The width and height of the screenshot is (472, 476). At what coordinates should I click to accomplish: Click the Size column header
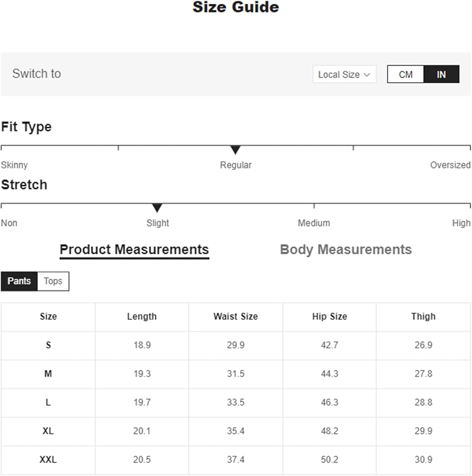pos(48,317)
